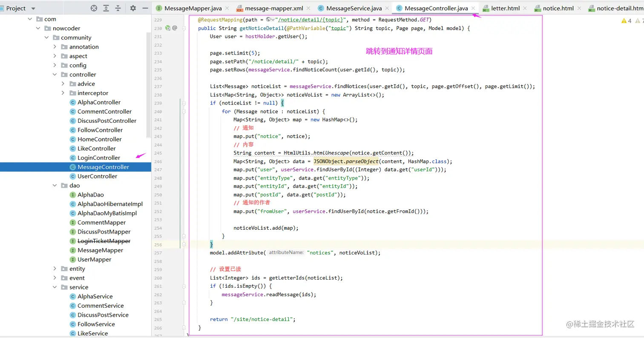This screenshot has width=644, height=338.
Task: Open AlphaDaoHibernateImpl class
Action: click(110, 204)
